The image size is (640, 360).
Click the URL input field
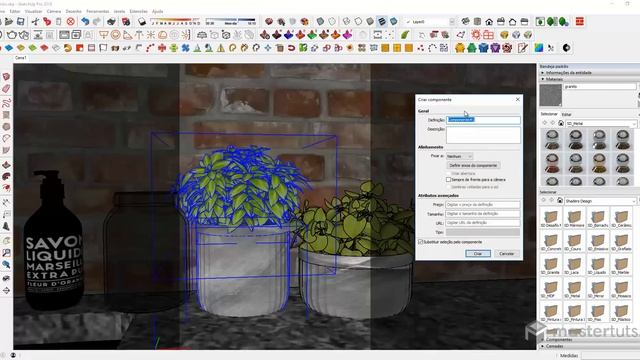pos(482,223)
